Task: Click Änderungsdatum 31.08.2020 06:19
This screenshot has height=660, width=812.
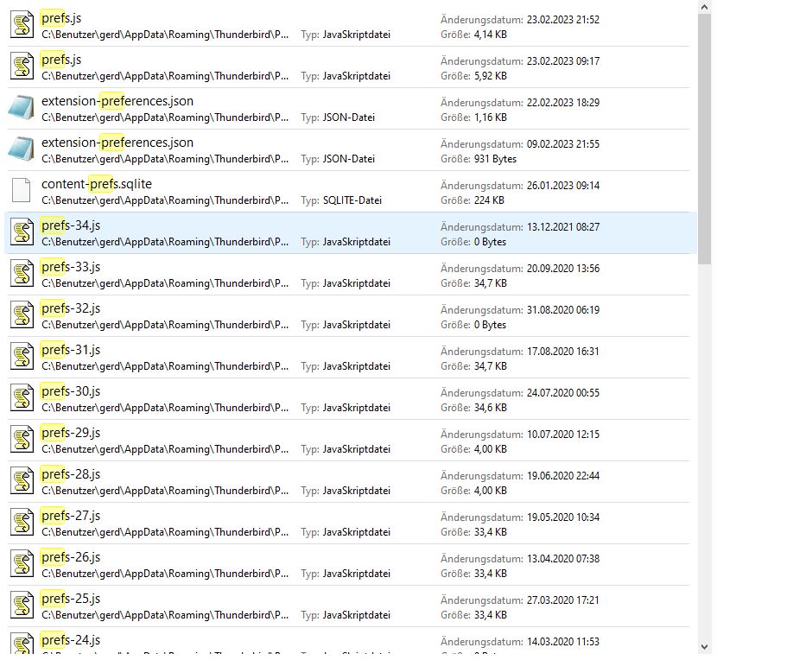Action: pos(520,310)
